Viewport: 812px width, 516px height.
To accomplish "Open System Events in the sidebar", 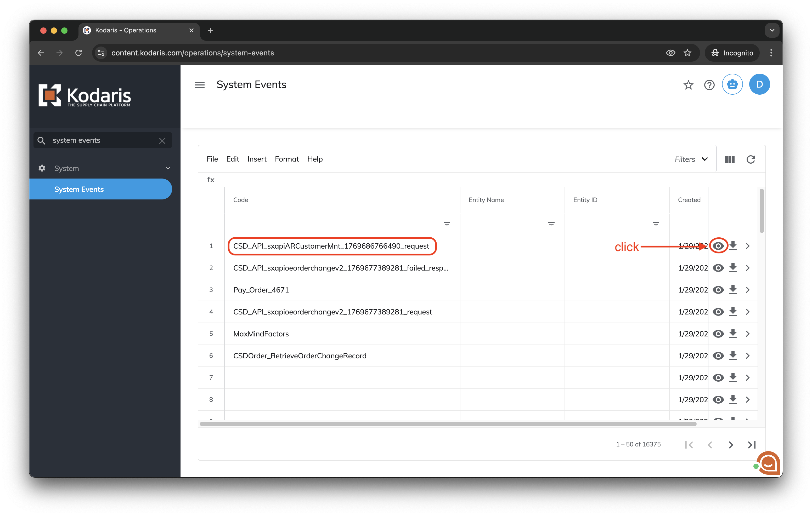I will (100, 190).
